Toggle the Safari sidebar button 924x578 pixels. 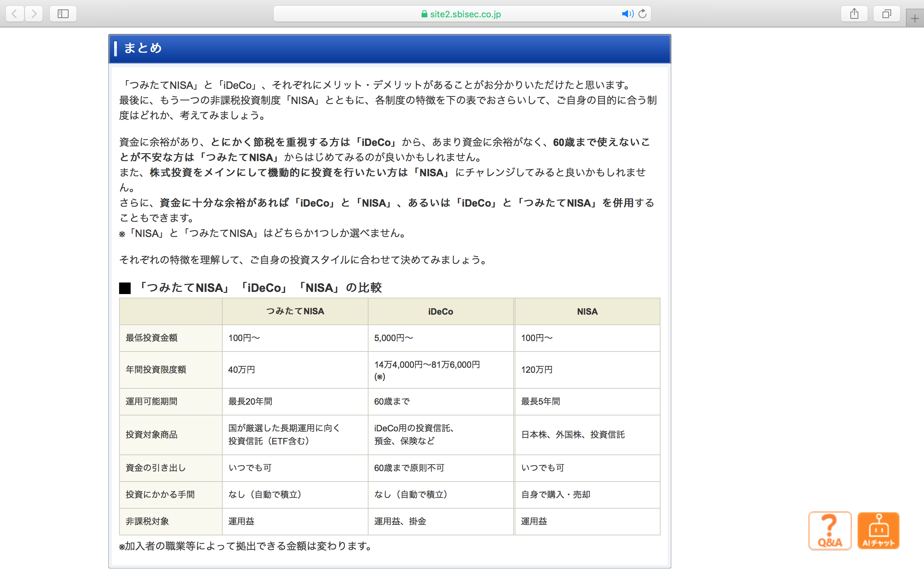tap(63, 14)
